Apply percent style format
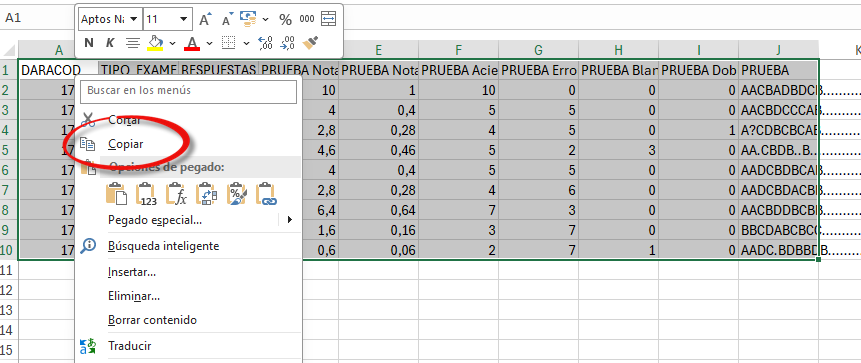 285,20
